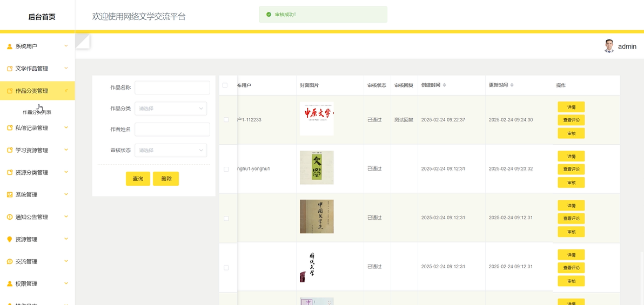This screenshot has width=644, height=305.
Task: Click the green success check icon
Action: tap(269, 15)
